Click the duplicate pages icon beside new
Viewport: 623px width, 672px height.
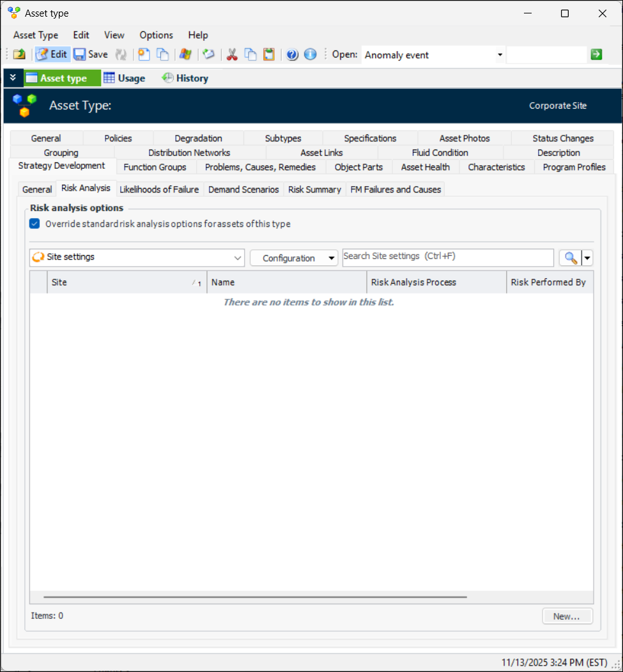162,54
